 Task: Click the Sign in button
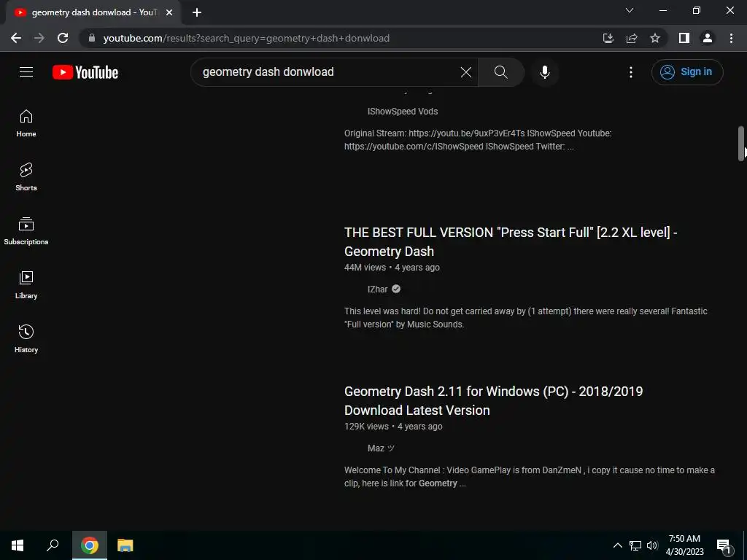point(687,72)
